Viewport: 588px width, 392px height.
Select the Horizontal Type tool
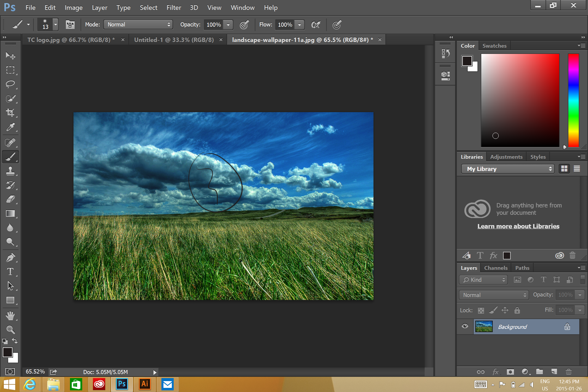(x=10, y=271)
